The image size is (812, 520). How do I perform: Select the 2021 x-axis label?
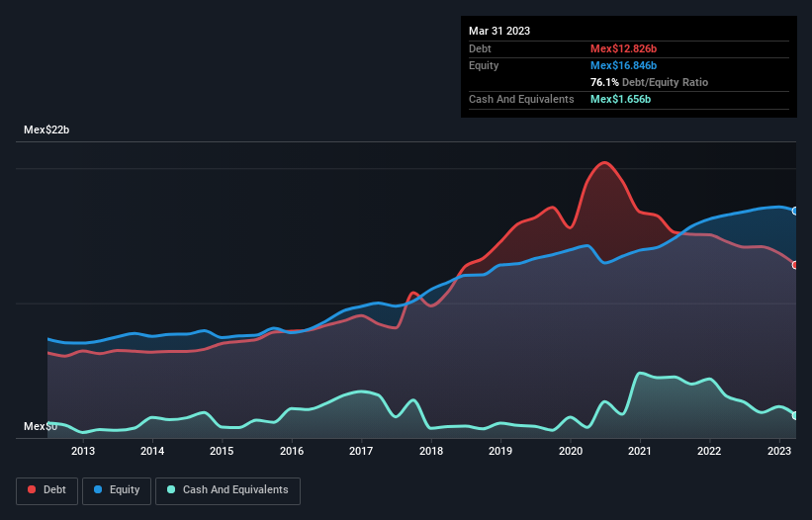(x=641, y=452)
